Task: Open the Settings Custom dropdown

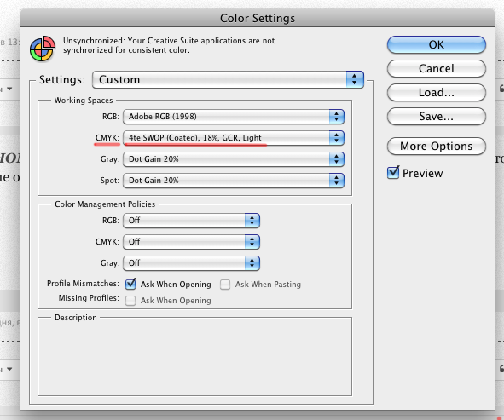Action: coord(228,79)
